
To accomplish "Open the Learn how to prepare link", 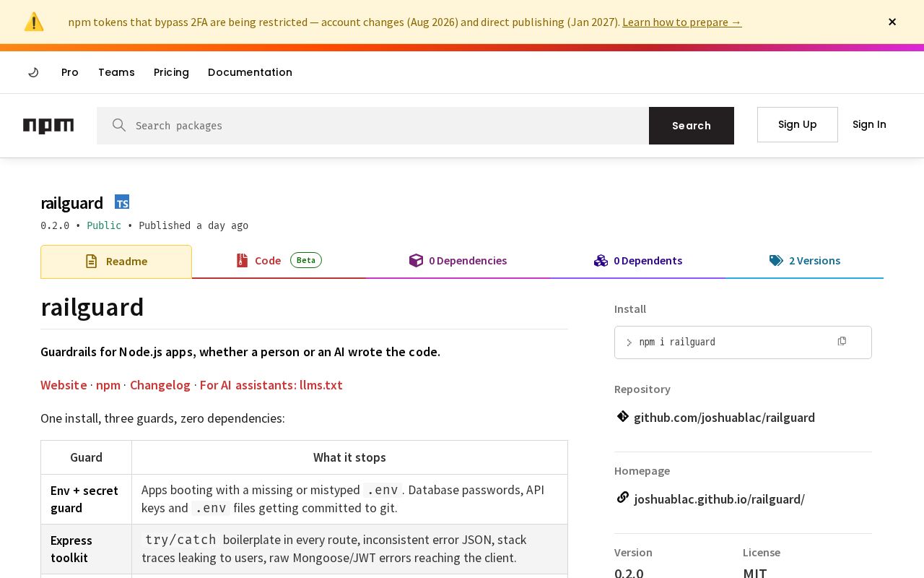I will [681, 22].
